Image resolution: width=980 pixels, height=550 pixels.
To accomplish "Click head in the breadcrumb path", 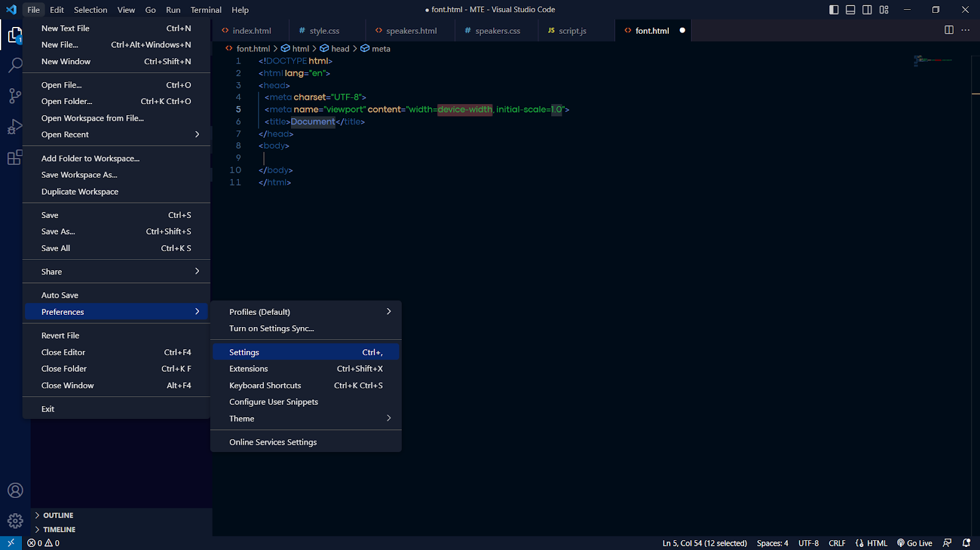I will [335, 48].
